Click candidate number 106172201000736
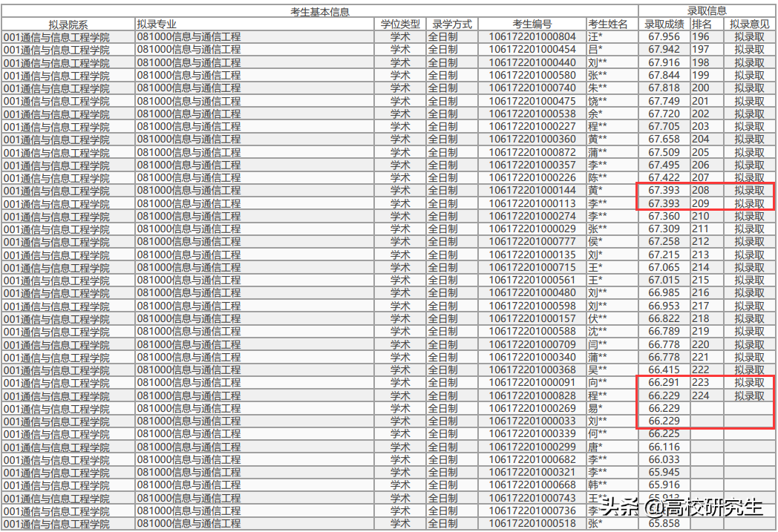 532,510
